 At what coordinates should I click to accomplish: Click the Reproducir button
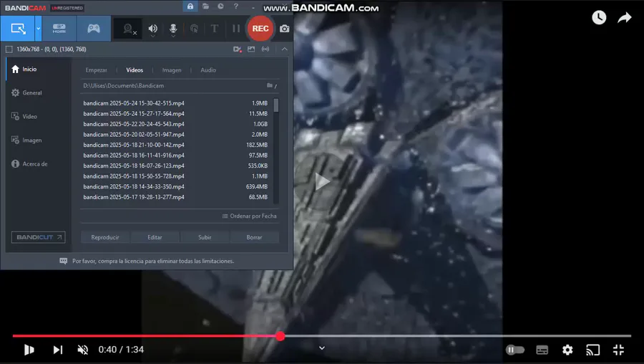click(105, 237)
